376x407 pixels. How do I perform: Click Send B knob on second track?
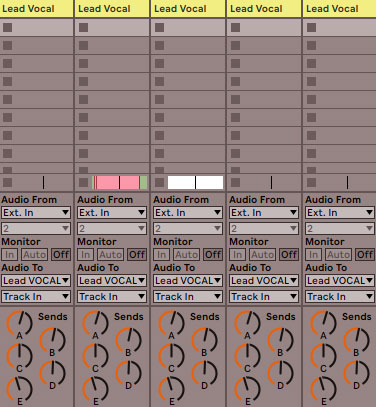click(x=128, y=340)
